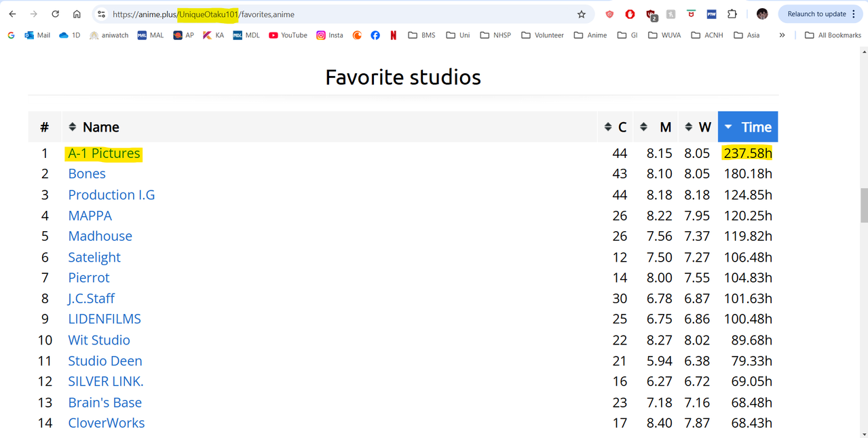Open the KA bookmark
The image size is (868, 438).
[213, 35]
